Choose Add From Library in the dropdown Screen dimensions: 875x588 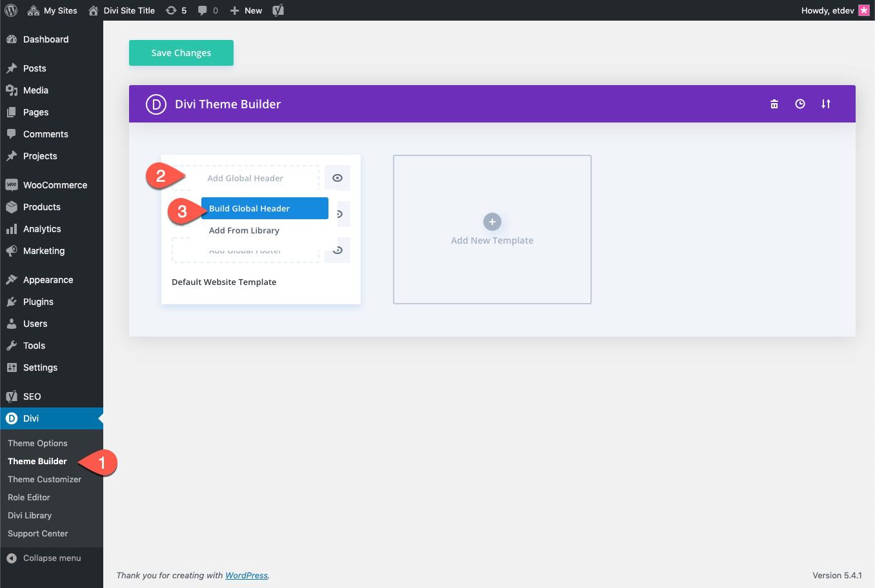coord(244,230)
